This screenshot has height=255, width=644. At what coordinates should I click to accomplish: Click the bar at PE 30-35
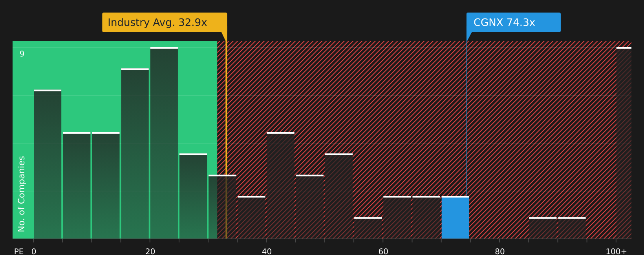(x=222, y=206)
